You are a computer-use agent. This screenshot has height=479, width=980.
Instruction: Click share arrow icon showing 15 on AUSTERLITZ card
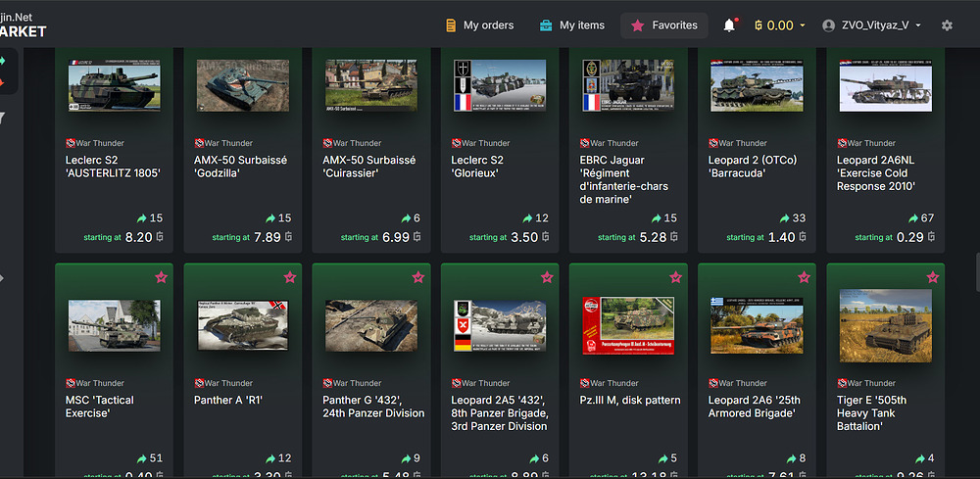pos(142,218)
